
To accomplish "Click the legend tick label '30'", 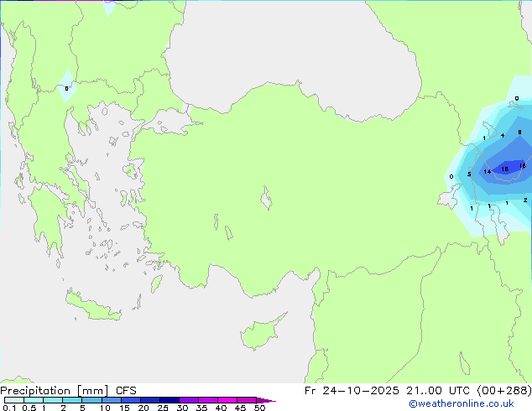I will tap(183, 408).
